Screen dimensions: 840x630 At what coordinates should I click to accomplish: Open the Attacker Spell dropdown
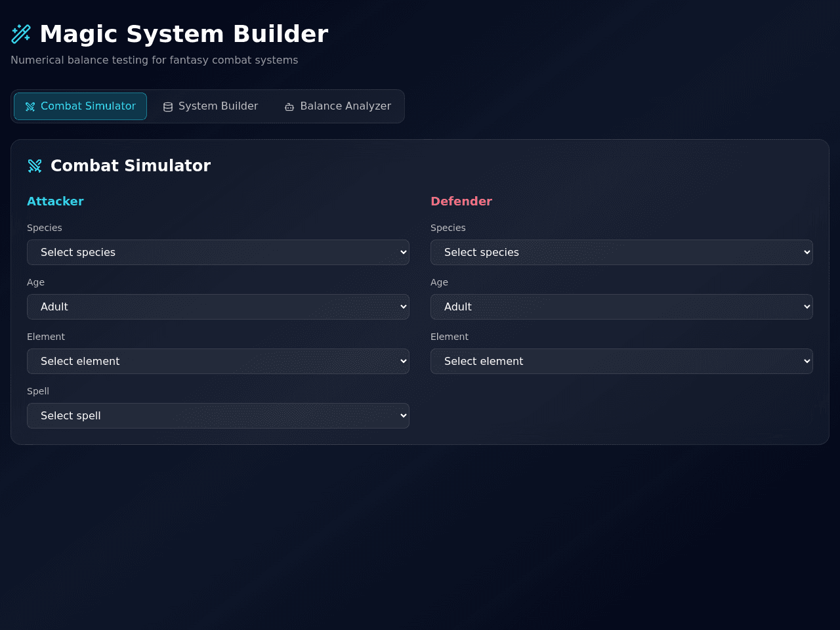[218, 416]
